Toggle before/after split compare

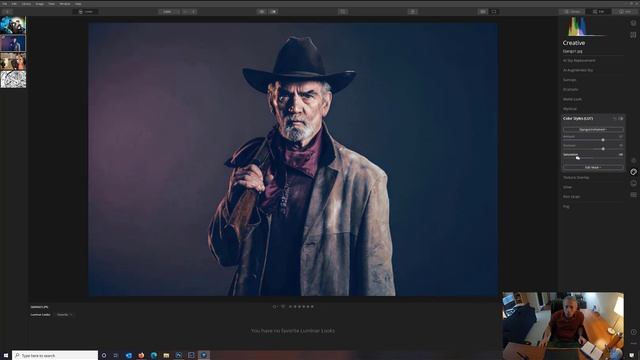273,12
